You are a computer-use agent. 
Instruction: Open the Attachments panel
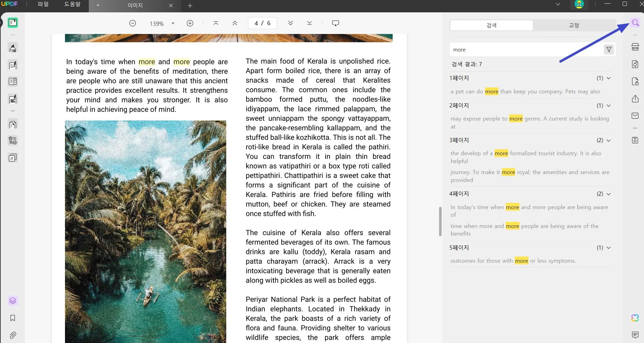(x=13, y=335)
